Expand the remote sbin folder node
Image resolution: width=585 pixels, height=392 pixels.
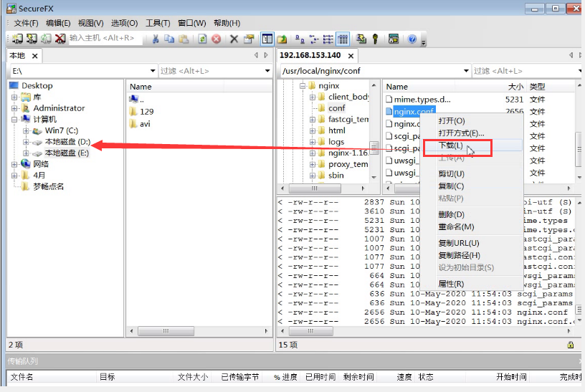tap(313, 176)
